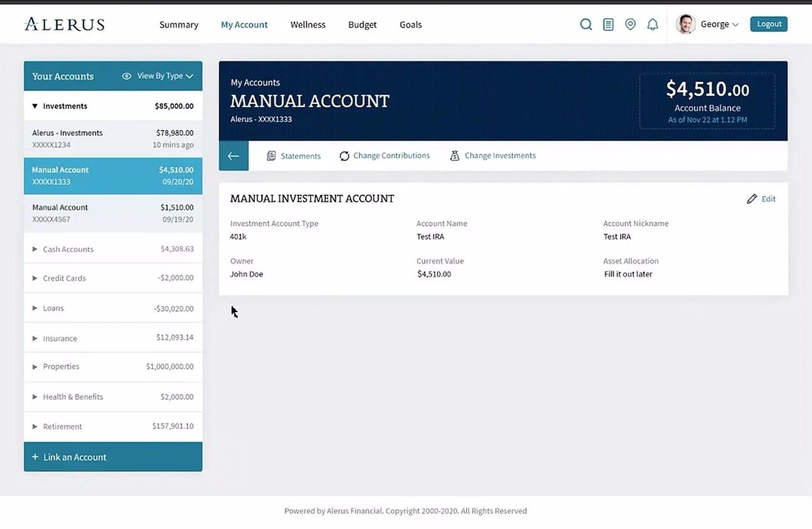The image size is (812, 529).
Task: Open the Statements link
Action: tap(301, 156)
